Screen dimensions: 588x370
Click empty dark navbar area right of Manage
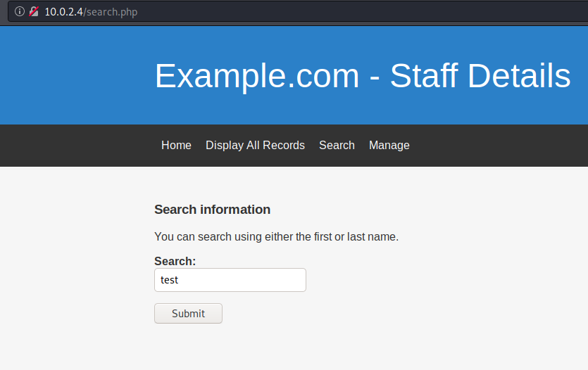pyautogui.click(x=499, y=146)
